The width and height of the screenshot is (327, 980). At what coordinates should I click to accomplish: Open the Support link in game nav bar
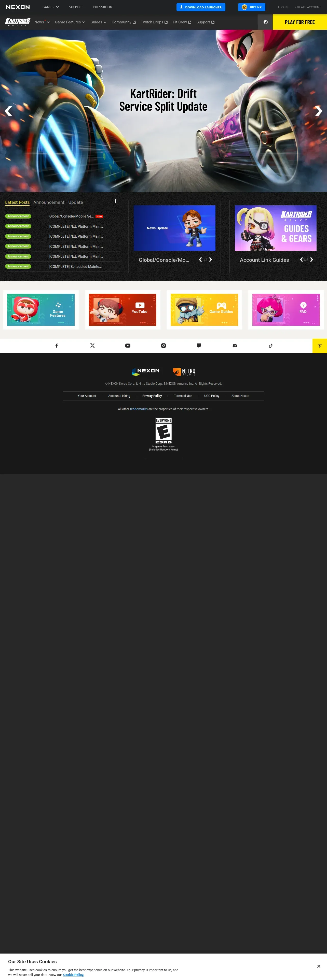(206, 22)
